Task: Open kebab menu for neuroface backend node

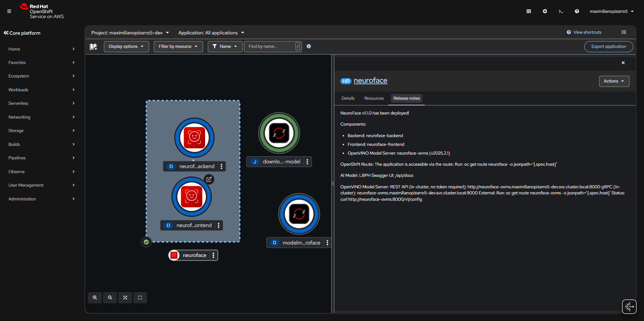Action: (x=221, y=166)
